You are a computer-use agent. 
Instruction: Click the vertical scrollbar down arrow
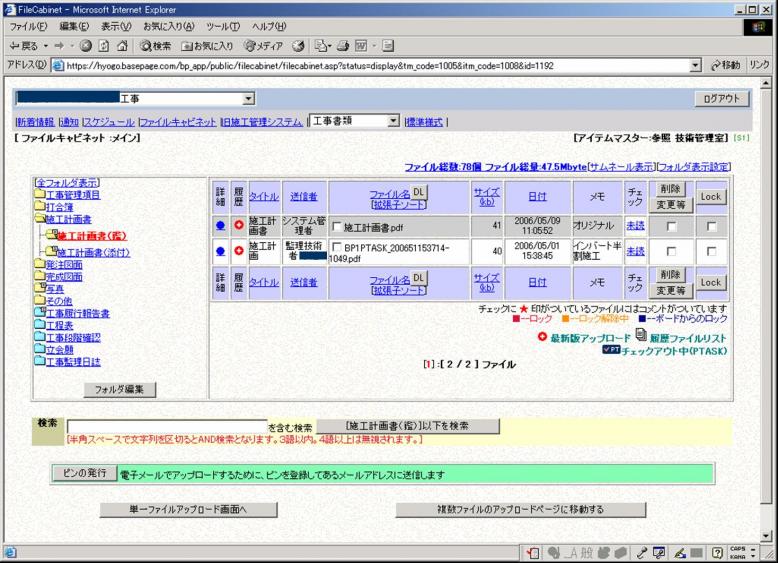click(x=768, y=536)
